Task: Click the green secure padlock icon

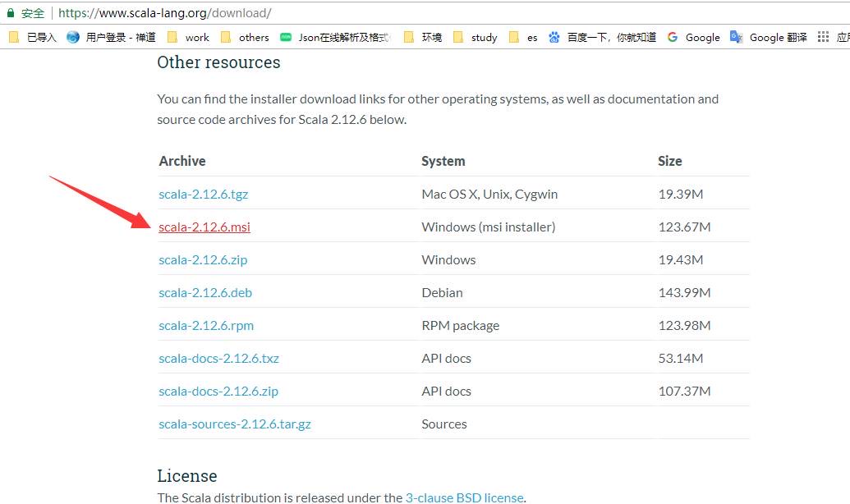Action: 11,13
